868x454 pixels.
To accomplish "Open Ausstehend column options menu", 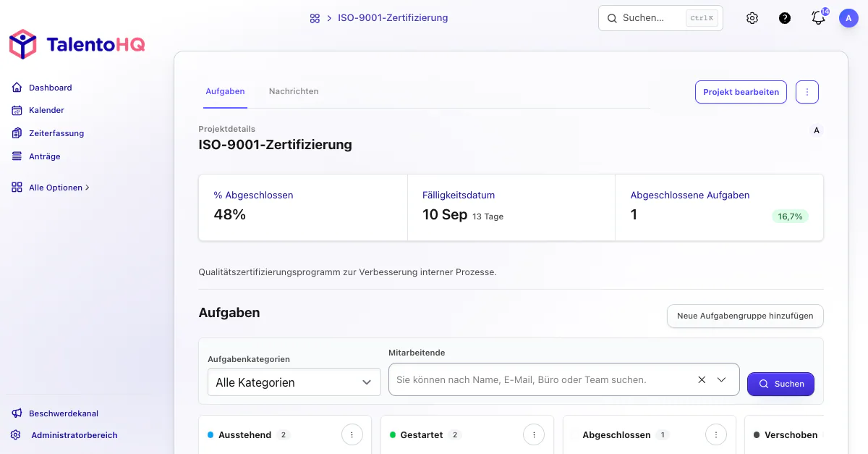I will click(352, 434).
